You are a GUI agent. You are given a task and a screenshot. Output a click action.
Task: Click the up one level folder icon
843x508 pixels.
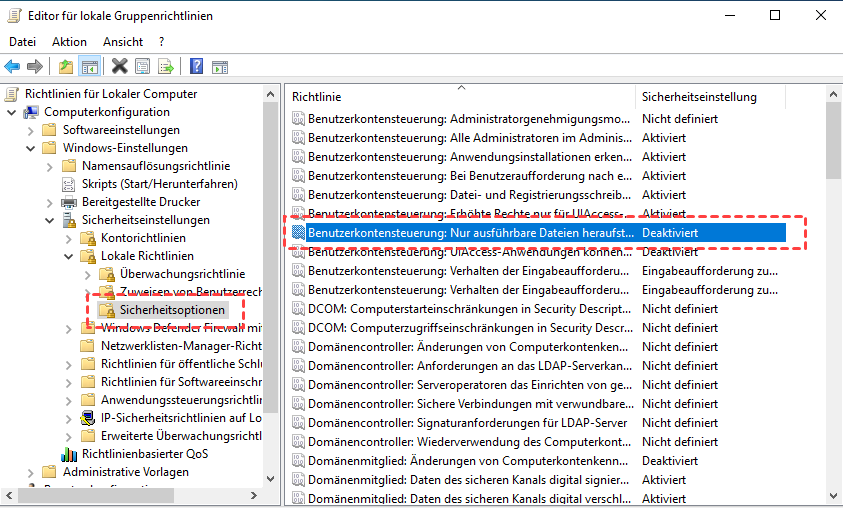(x=66, y=67)
